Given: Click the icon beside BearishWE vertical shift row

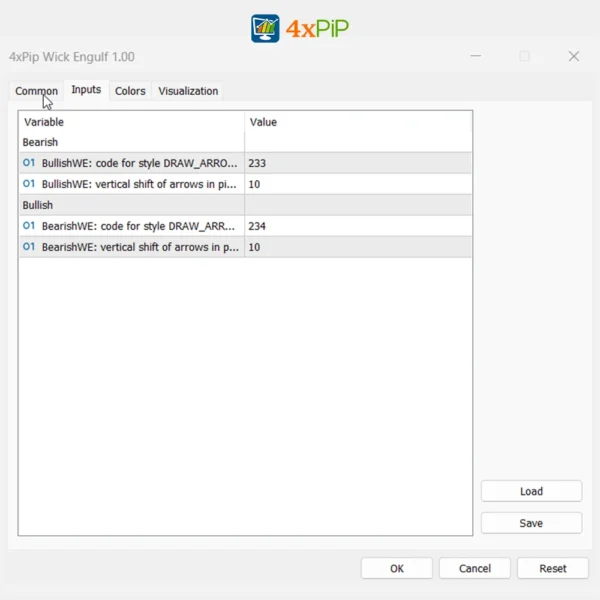Looking at the screenshot, I should click(29, 247).
